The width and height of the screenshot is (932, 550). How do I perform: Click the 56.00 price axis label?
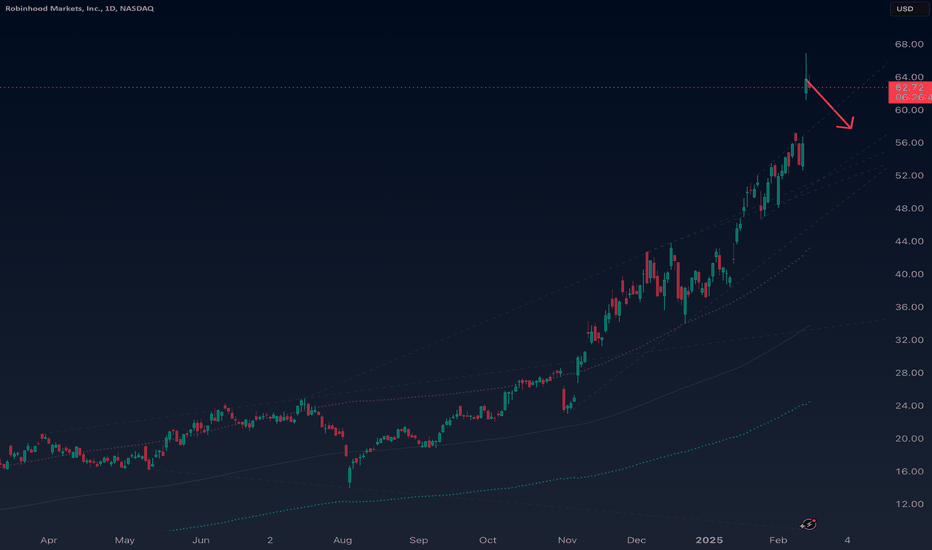pos(909,143)
